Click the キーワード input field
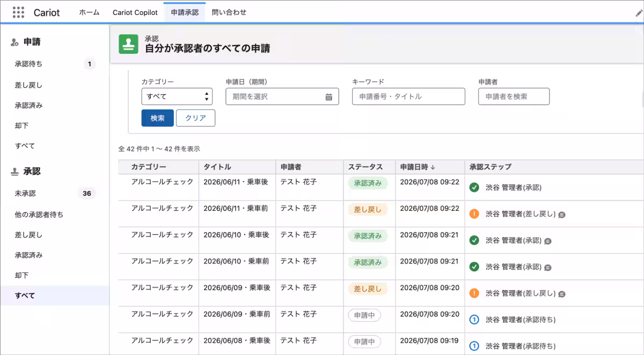The width and height of the screenshot is (644, 355). coord(408,97)
